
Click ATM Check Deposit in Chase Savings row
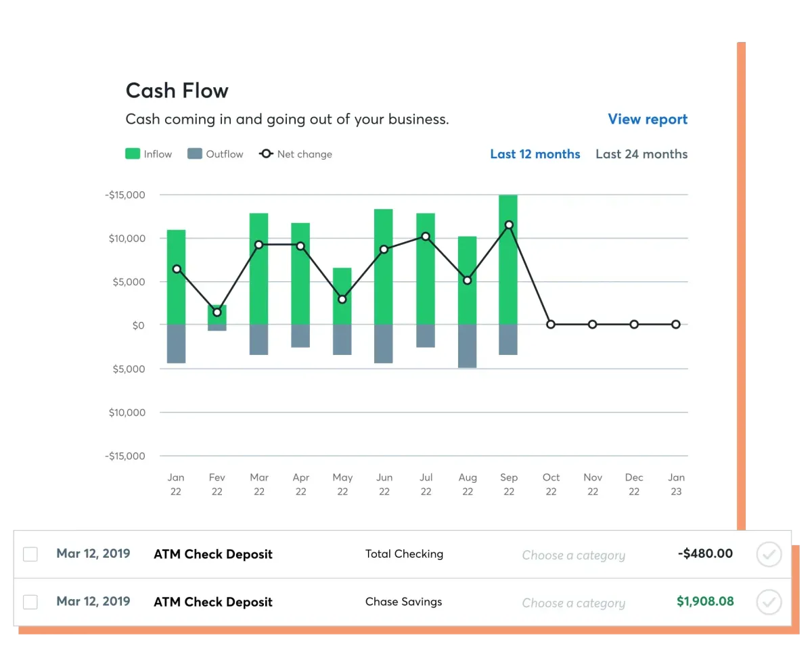[213, 602]
